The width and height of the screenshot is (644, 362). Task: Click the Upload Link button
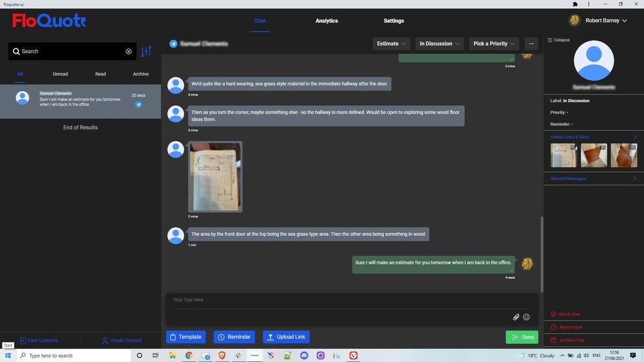pyautogui.click(x=287, y=337)
